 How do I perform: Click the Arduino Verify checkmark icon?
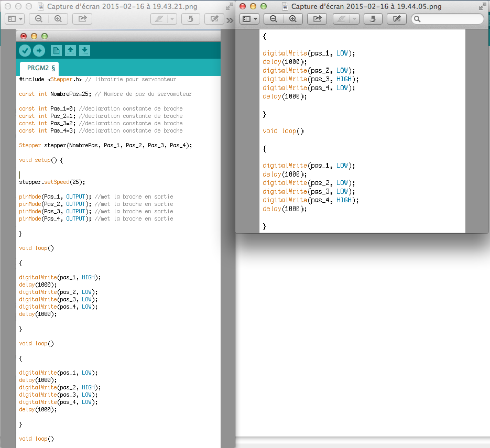[x=25, y=50]
